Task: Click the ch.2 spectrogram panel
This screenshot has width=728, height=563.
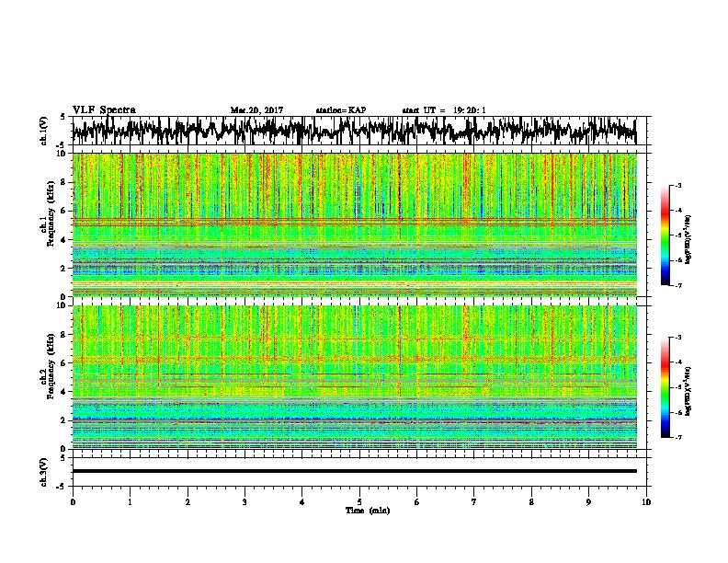Action: pos(354,377)
